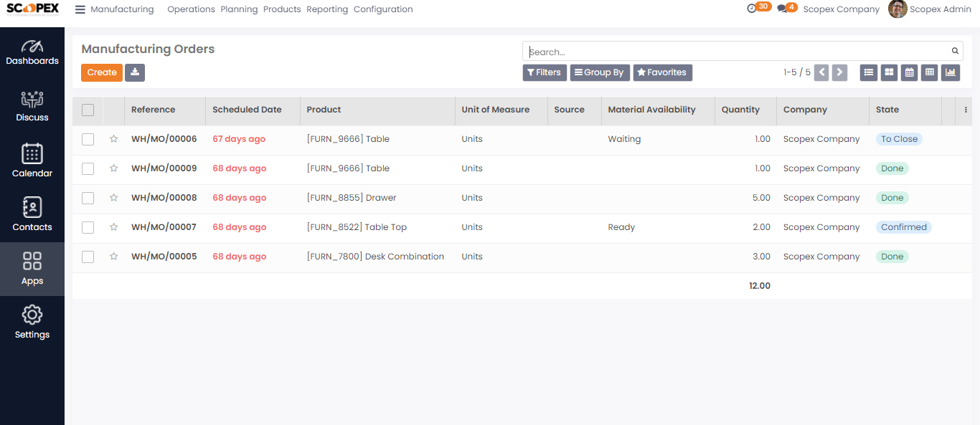The height and width of the screenshot is (425, 980).
Task: Click the Manufacturing app title
Action: 122,9
